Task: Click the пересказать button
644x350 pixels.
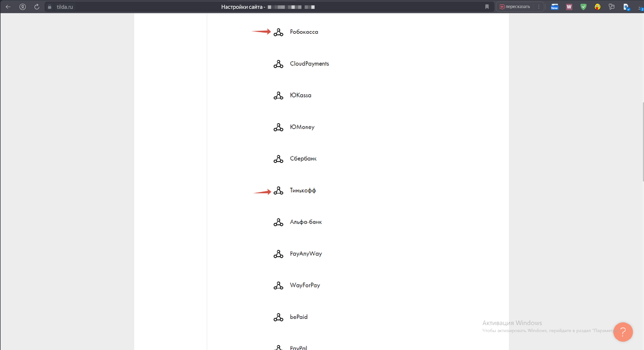Action: tap(515, 7)
